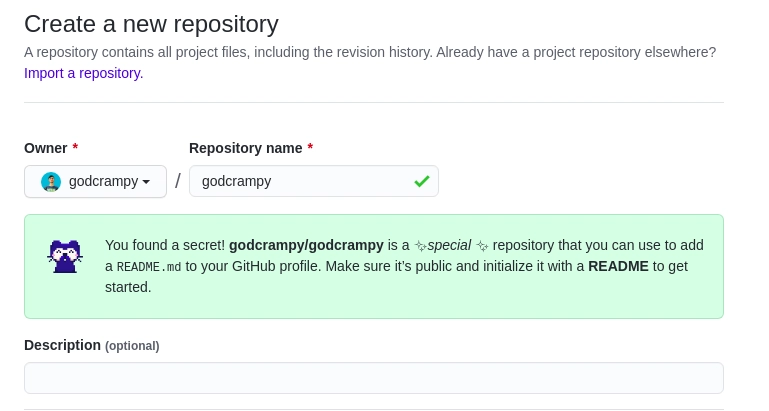Click the Description (optional) label
769x411 pixels.
click(x=91, y=345)
